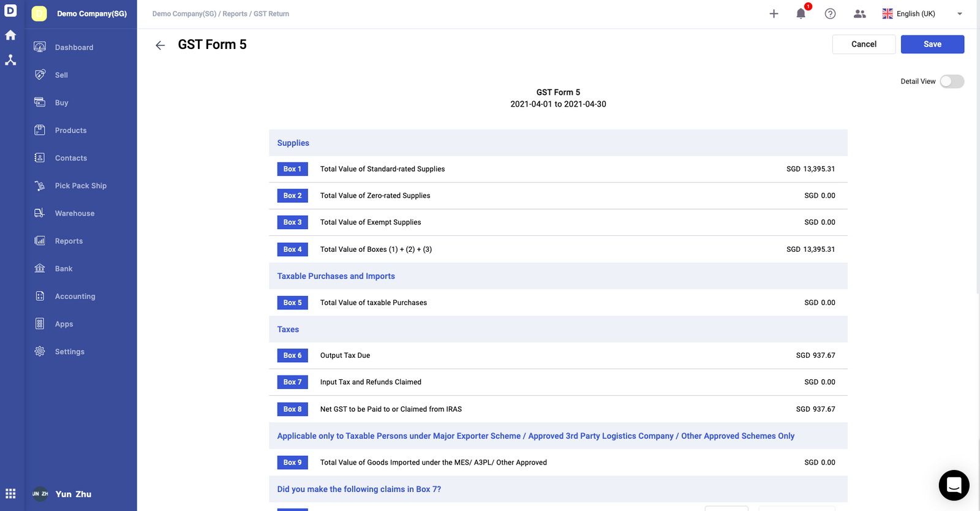Viewport: 980px width, 511px height.
Task: Click the plus quick-create icon
Action: point(774,13)
